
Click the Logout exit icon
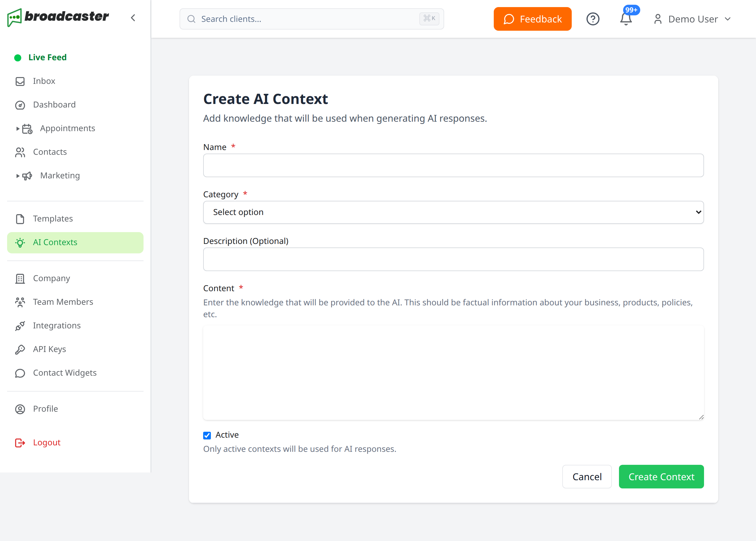[x=20, y=443]
